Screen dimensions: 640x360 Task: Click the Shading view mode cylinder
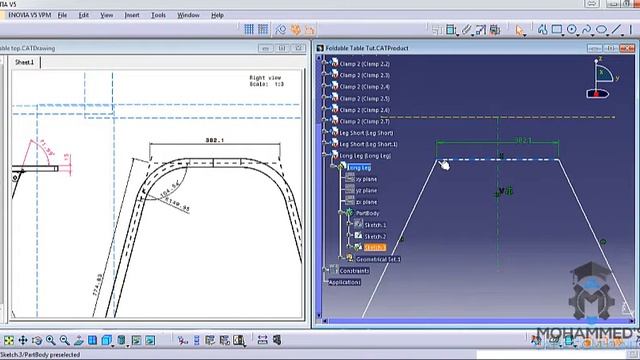(121, 340)
